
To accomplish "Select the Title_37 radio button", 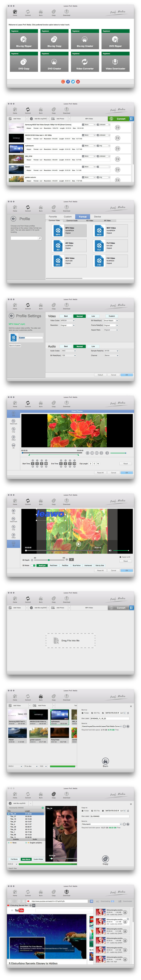I will click(x=9, y=816).
